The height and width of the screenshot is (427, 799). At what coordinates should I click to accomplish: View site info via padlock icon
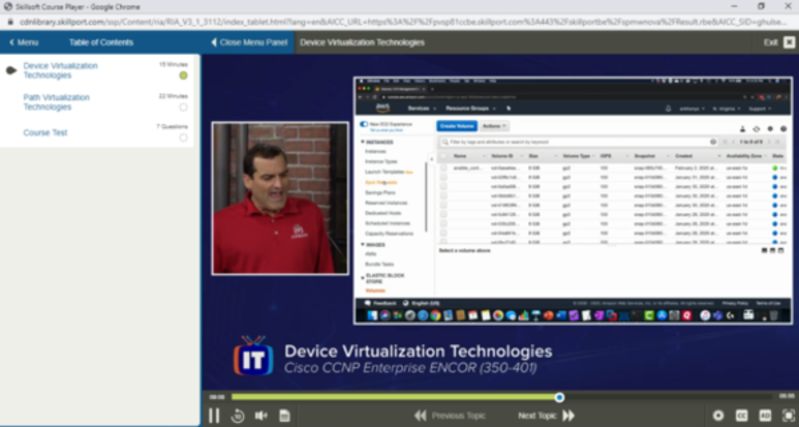[x=10, y=22]
